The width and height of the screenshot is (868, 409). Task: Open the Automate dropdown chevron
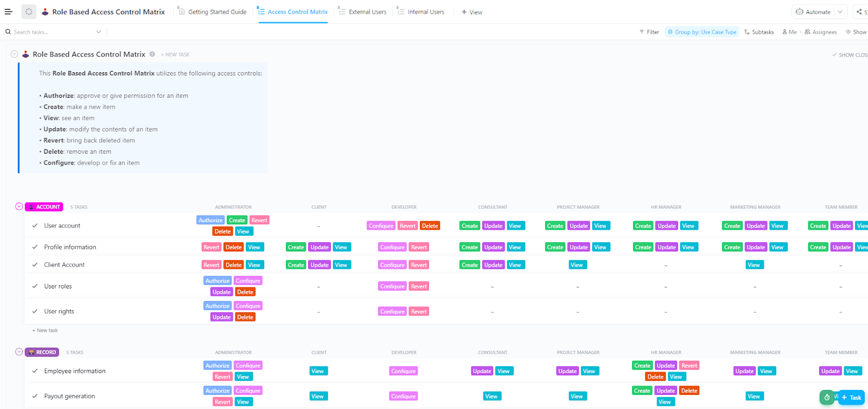click(840, 11)
